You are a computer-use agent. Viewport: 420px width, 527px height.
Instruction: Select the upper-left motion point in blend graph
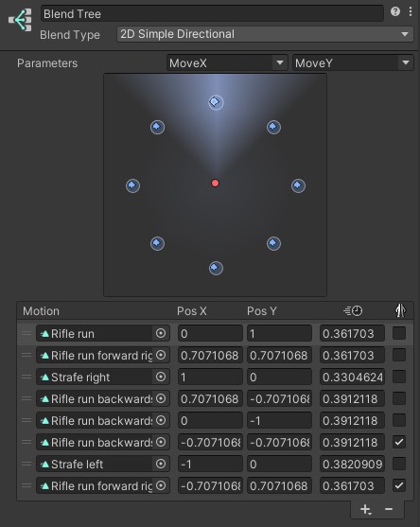pos(157,127)
